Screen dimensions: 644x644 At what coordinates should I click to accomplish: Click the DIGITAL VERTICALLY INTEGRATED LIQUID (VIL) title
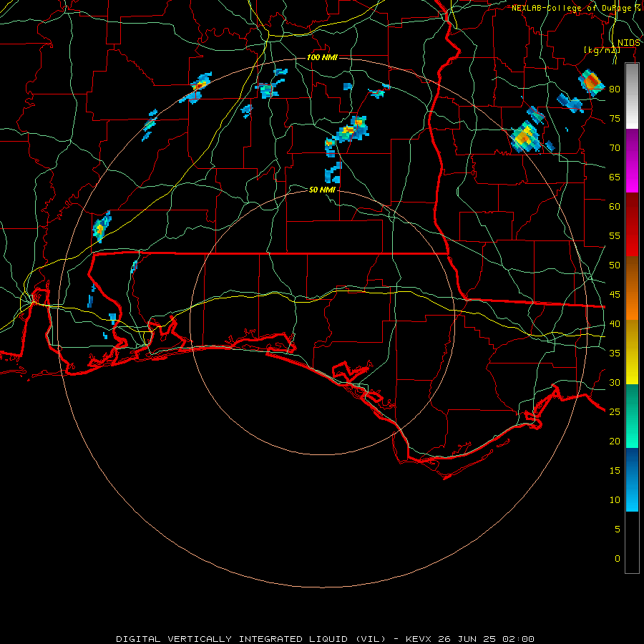click(251, 639)
